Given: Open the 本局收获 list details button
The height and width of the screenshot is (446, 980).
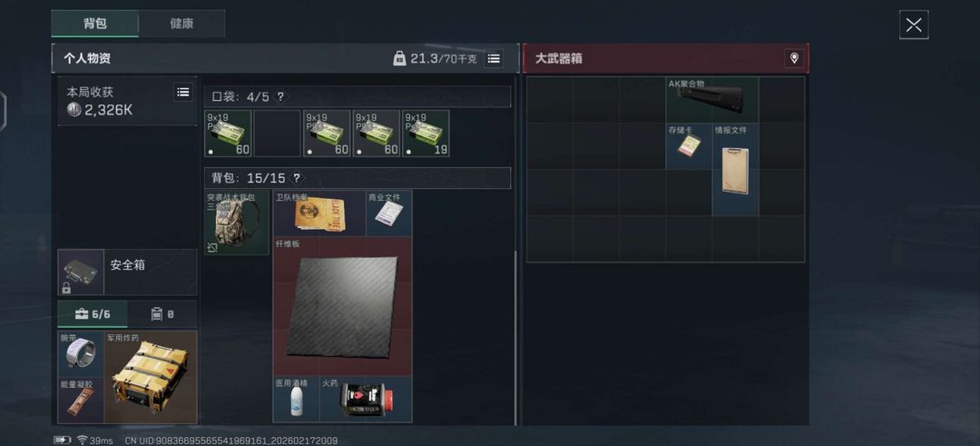Looking at the screenshot, I should [183, 92].
